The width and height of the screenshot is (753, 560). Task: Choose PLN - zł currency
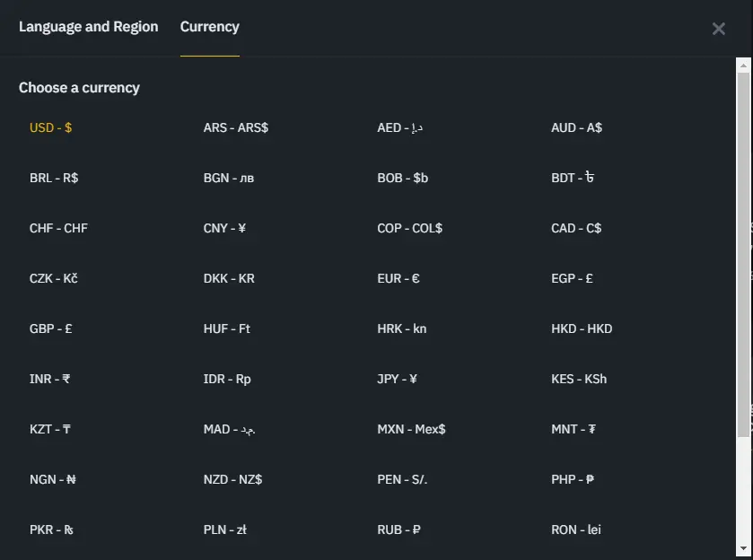pyautogui.click(x=225, y=529)
